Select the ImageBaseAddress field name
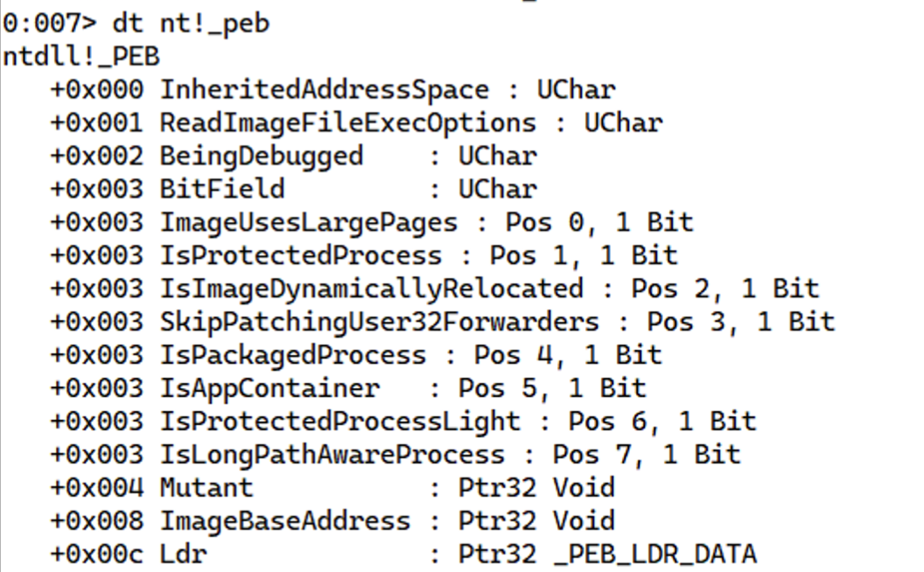The width and height of the screenshot is (924, 572). [x=284, y=521]
